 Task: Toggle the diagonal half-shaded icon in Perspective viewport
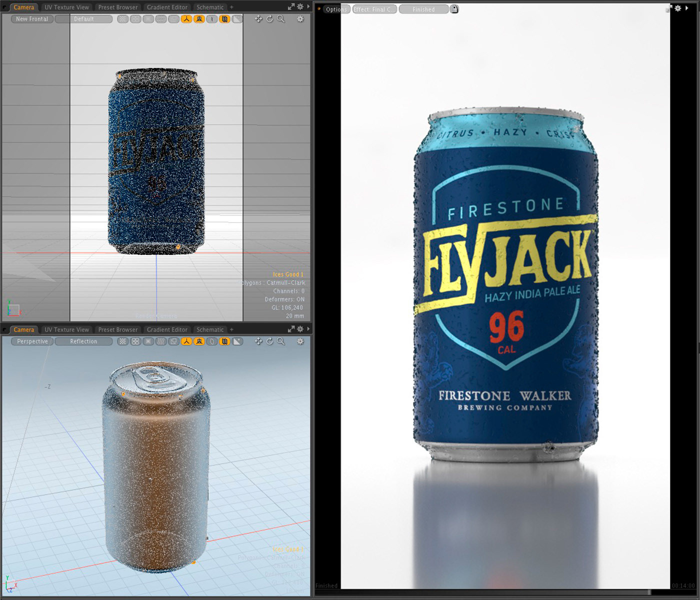pos(237,341)
